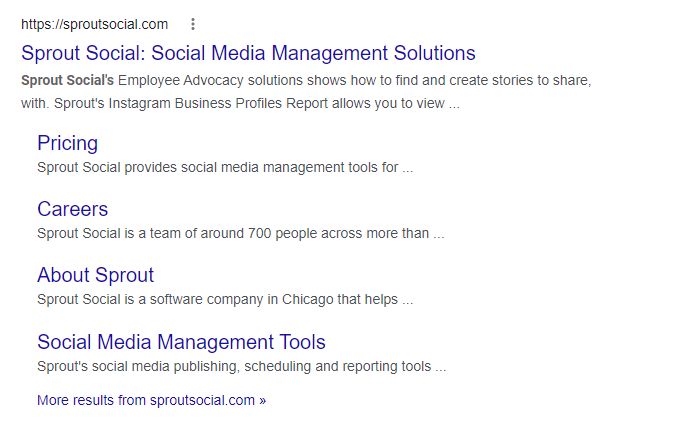Open the Pricing sitelink
Image resolution: width=696 pixels, height=423 pixels.
tap(67, 143)
